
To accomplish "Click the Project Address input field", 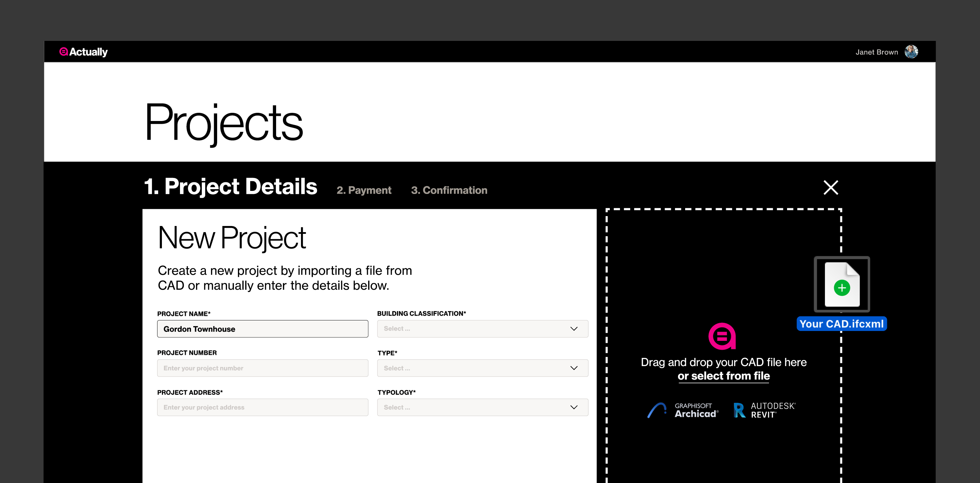I will click(x=262, y=407).
